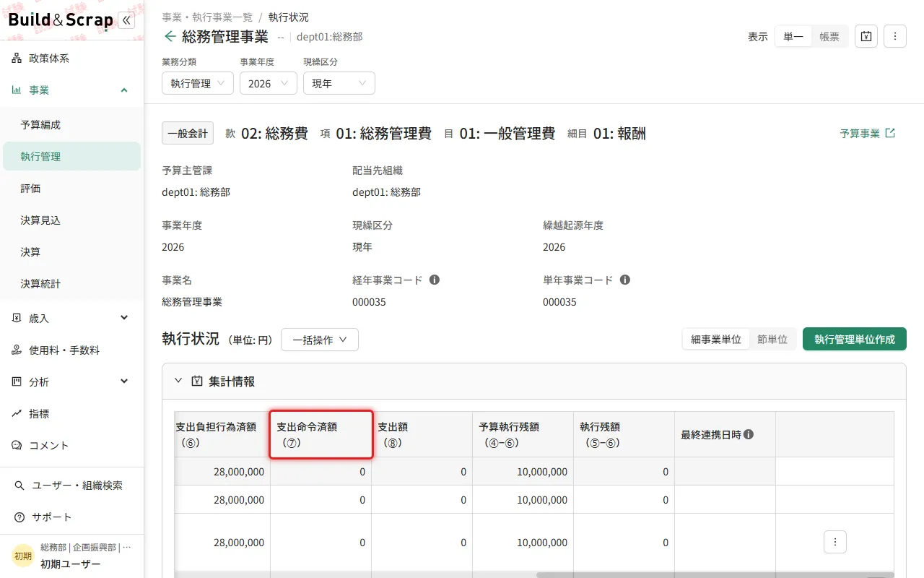Click the 01: 一般管理費 text
This screenshot has width=924, height=578.
click(x=507, y=133)
